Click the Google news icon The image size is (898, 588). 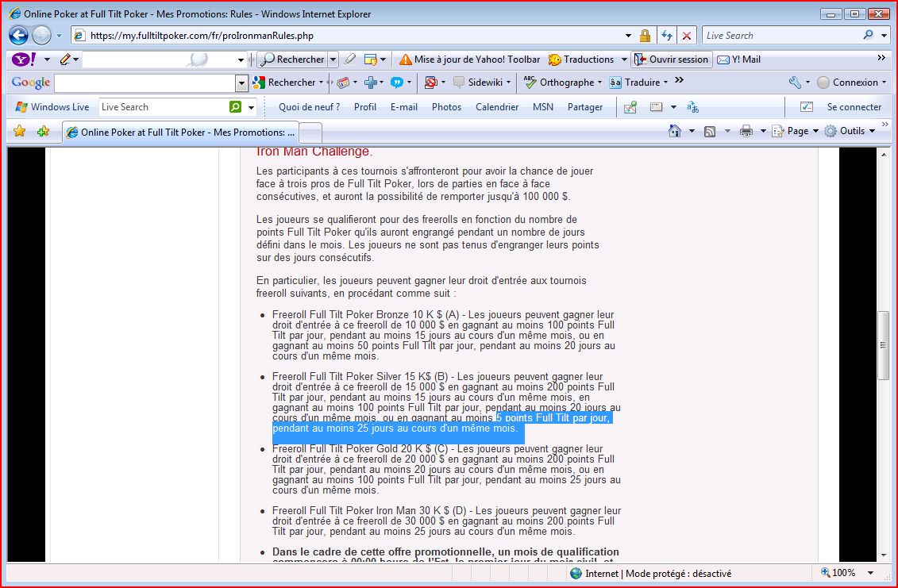343,83
